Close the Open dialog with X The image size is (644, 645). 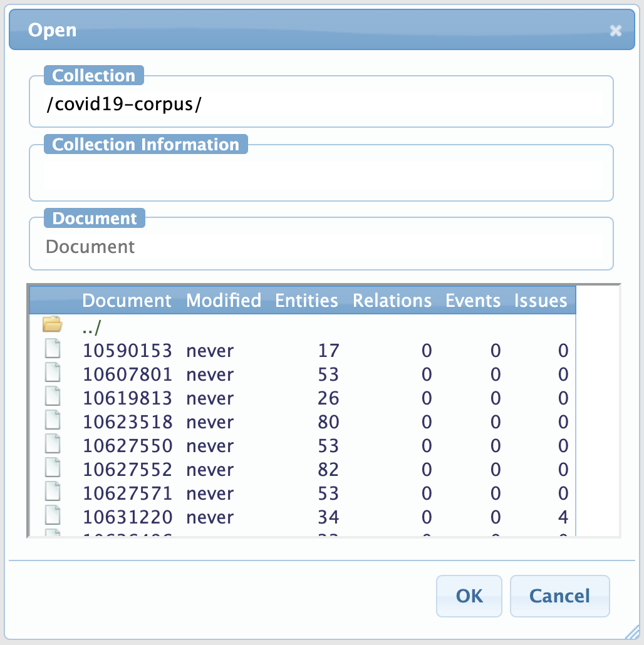click(x=616, y=30)
